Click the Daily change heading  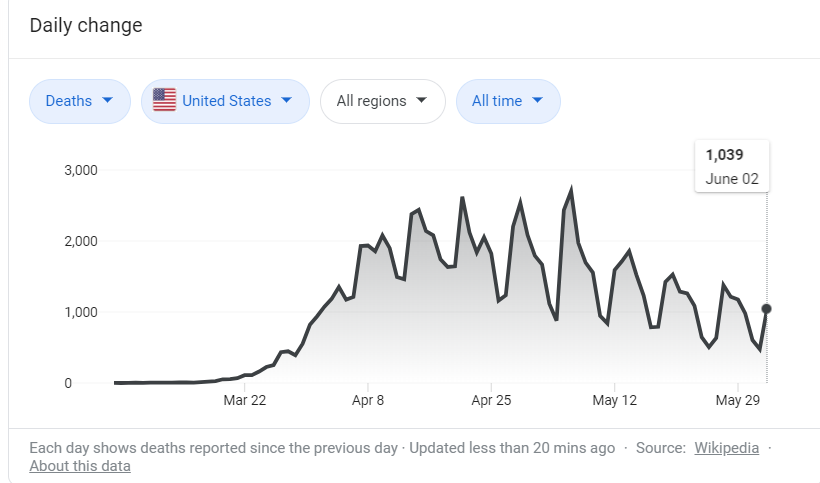pyautogui.click(x=86, y=25)
